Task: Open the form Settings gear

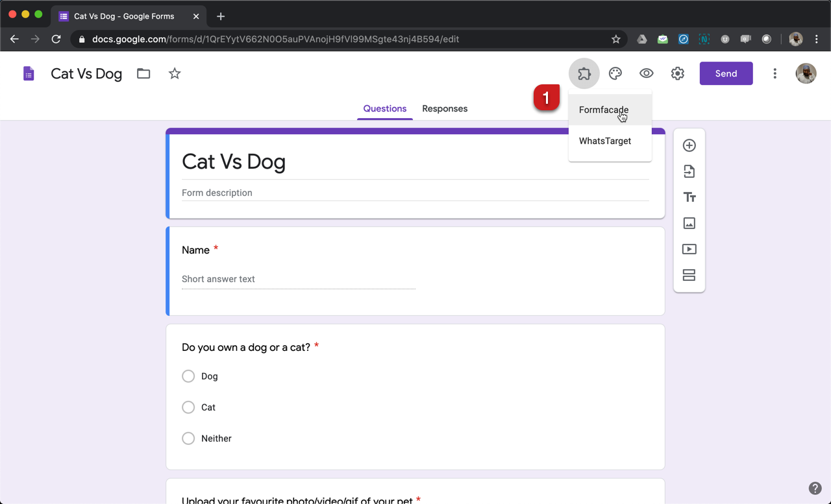Action: coord(677,73)
